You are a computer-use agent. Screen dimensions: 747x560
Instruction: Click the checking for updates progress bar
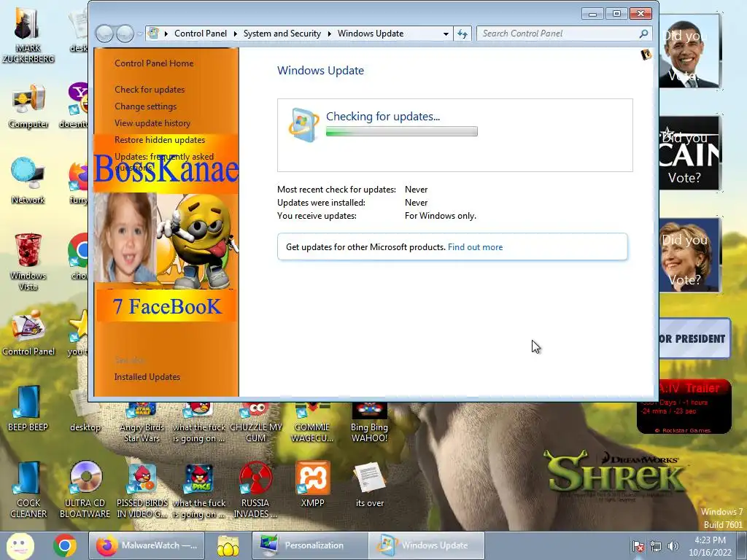[x=402, y=131]
